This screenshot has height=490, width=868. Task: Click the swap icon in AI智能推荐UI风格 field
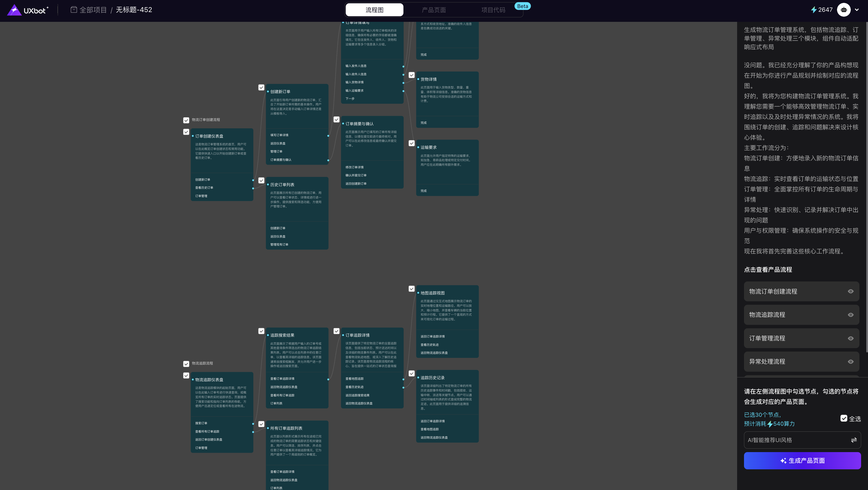tap(854, 440)
